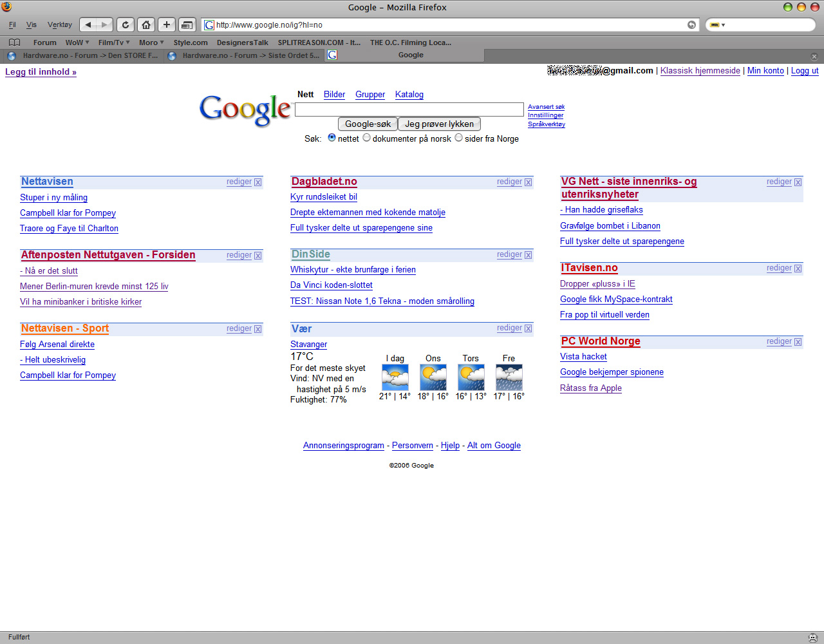Click the browser forward arrow button
This screenshot has width=824, height=644.
(x=105, y=24)
